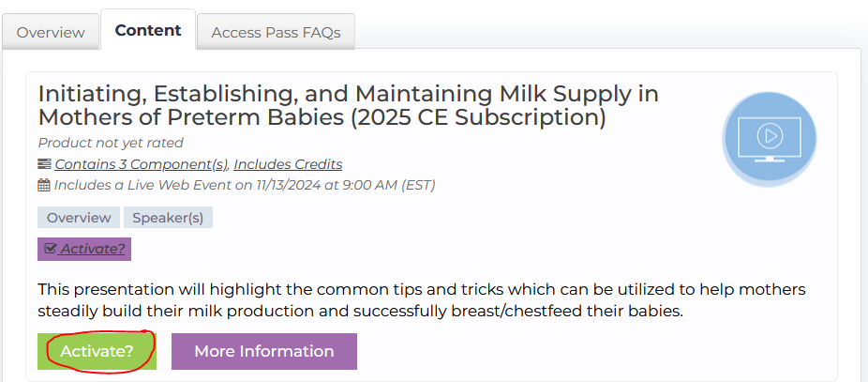Click the checkmark icon in purple Activate tag
The width and height of the screenshot is (868, 382).
(x=51, y=249)
